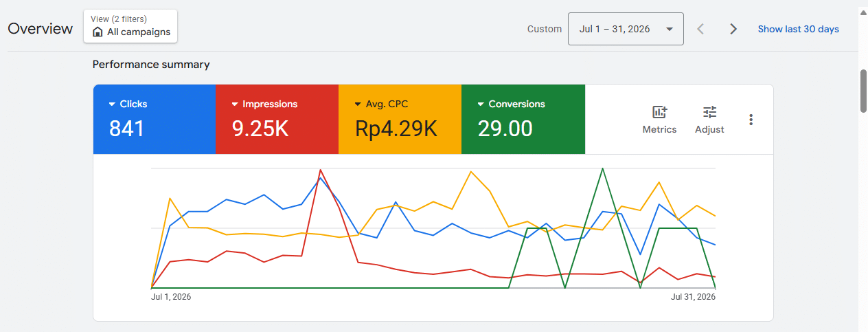Click the Impressions value 9.25K
Screen dimensions: 868x332
260,129
